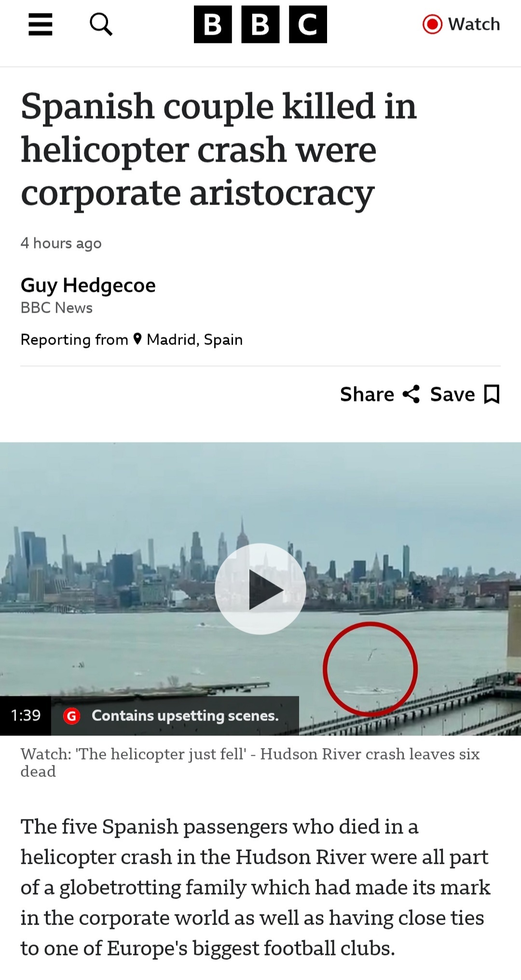This screenshot has width=521, height=980.
Task: Go to the BBC homepage logo
Action: coord(260,24)
